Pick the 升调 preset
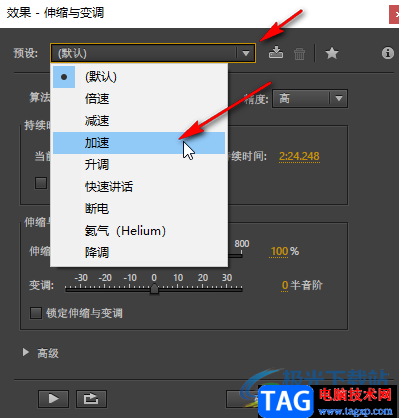 pyautogui.click(x=139, y=165)
